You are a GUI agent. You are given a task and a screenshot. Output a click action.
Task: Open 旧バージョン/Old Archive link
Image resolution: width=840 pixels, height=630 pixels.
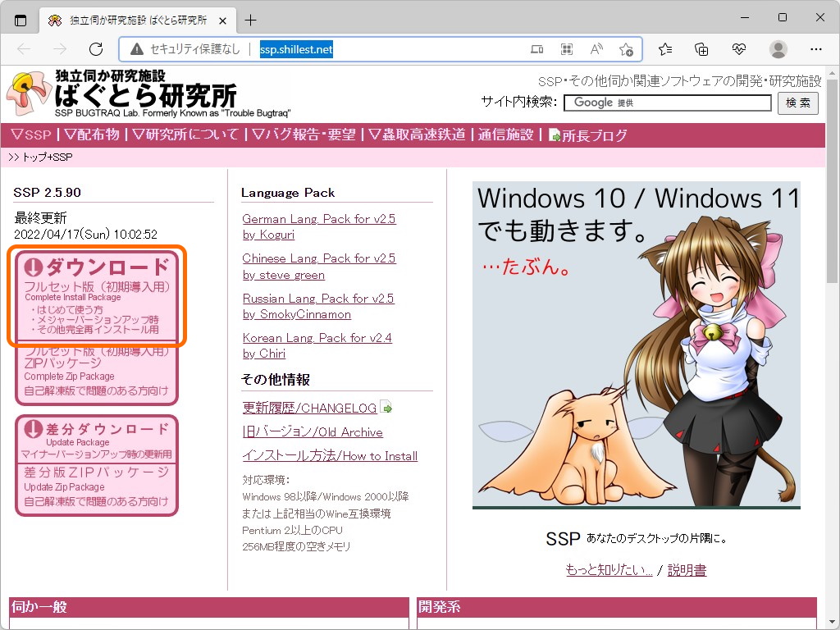point(313,431)
